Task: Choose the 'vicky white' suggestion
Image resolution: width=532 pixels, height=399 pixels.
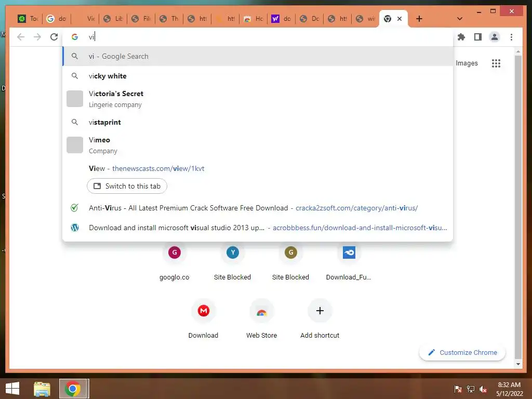Action: tap(258, 76)
